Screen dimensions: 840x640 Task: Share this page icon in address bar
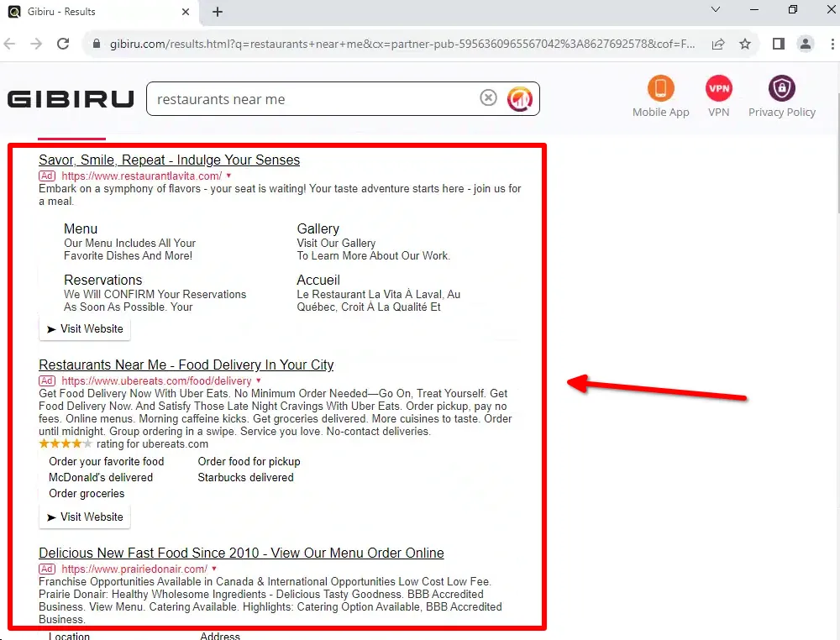[718, 44]
